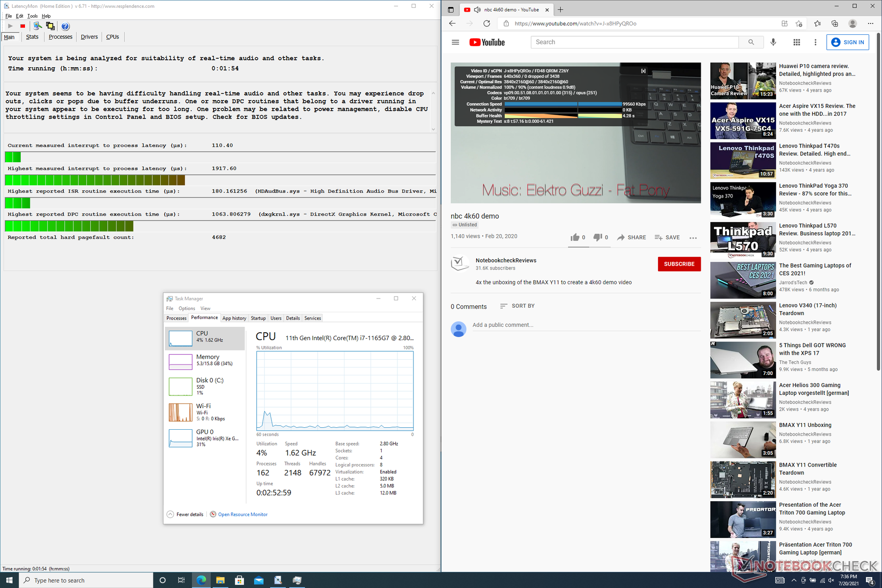Select Memory in Task Manager sidebar
Image resolution: width=882 pixels, height=588 pixels.
pyautogui.click(x=205, y=362)
